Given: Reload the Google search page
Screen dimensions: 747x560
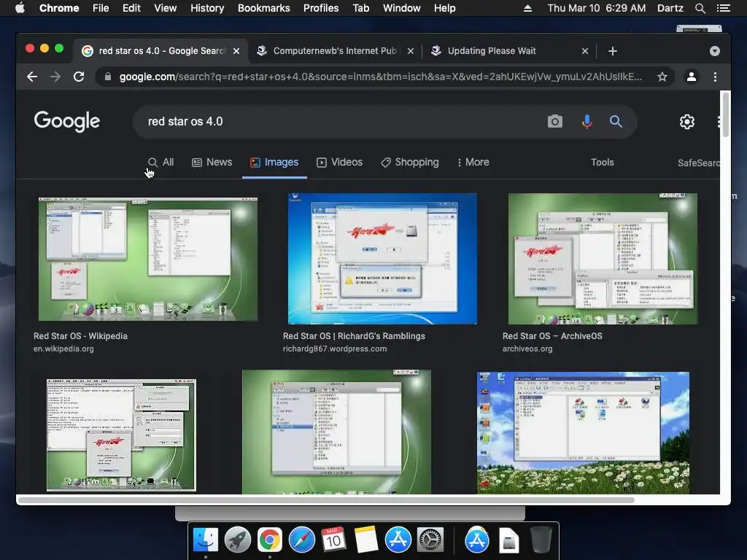Looking at the screenshot, I should pyautogui.click(x=79, y=77).
